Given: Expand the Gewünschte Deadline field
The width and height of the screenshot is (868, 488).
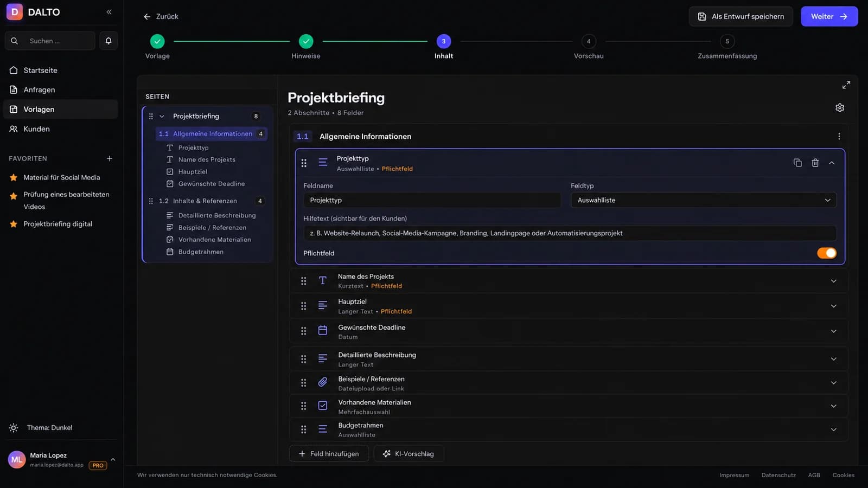Looking at the screenshot, I should point(834,331).
